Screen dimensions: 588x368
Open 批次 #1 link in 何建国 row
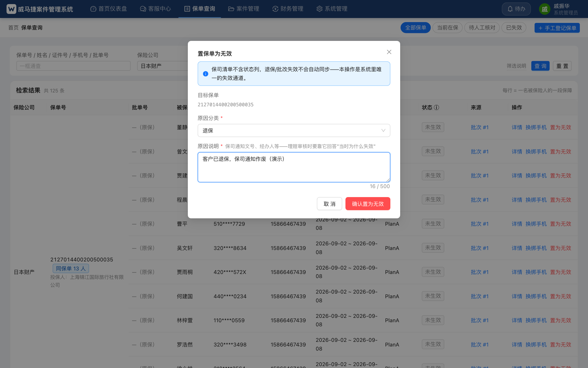480,296
